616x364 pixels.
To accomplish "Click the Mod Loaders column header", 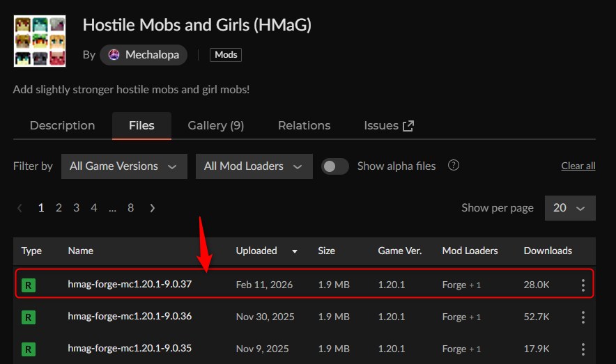I will pos(470,251).
